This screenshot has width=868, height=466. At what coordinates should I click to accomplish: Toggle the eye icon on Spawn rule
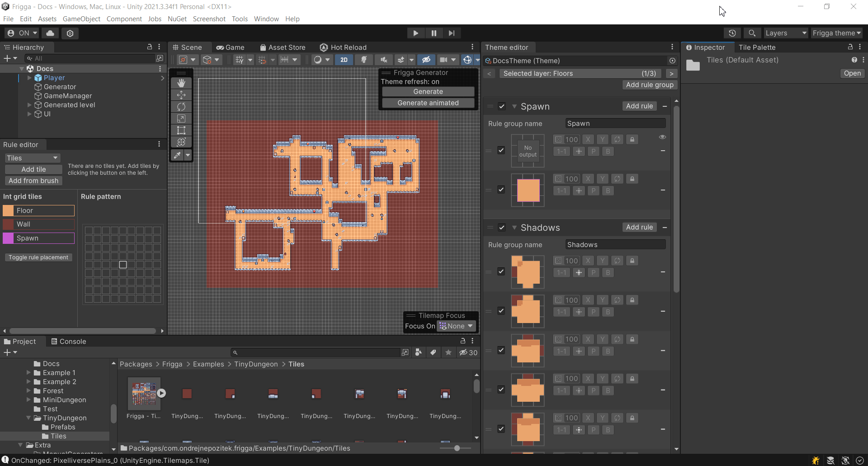662,137
